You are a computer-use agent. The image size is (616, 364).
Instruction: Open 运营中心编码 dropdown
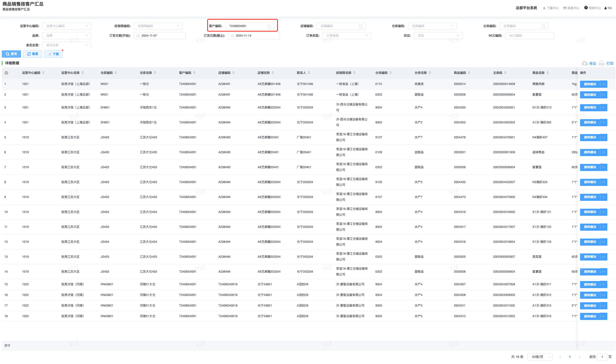[x=67, y=26]
